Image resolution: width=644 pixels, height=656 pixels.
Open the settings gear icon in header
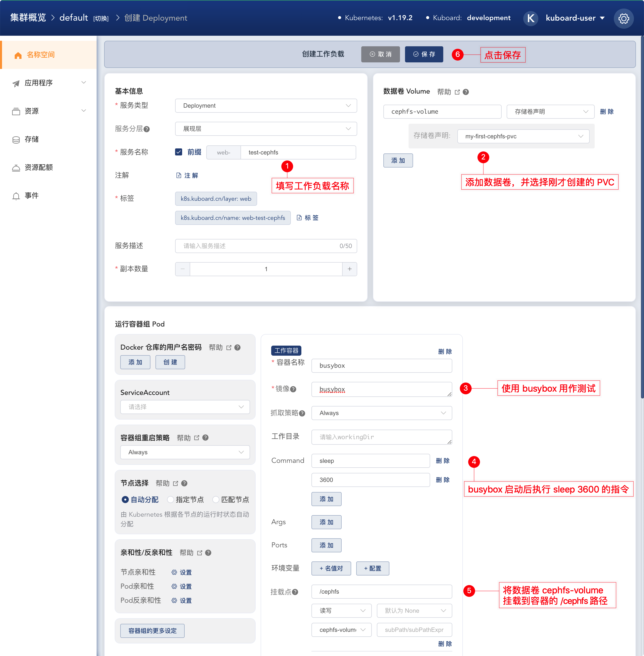point(623,18)
